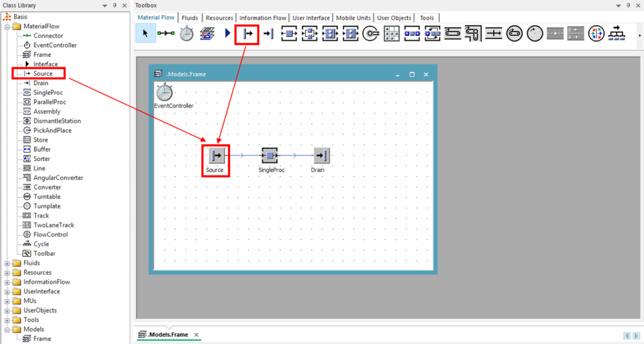The height and width of the screenshot is (344, 644).
Task: Expand the InformationFlow folder in the Class Library
Action: (7, 282)
